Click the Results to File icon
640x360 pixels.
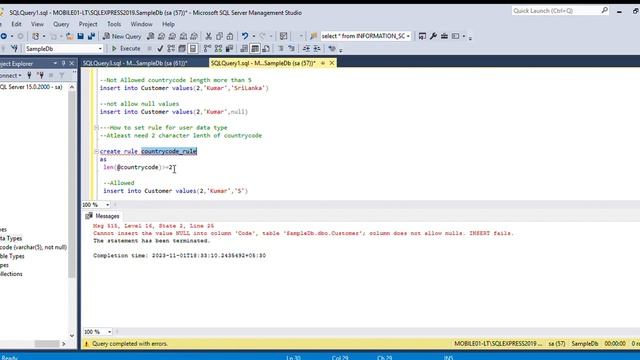pos(266,49)
